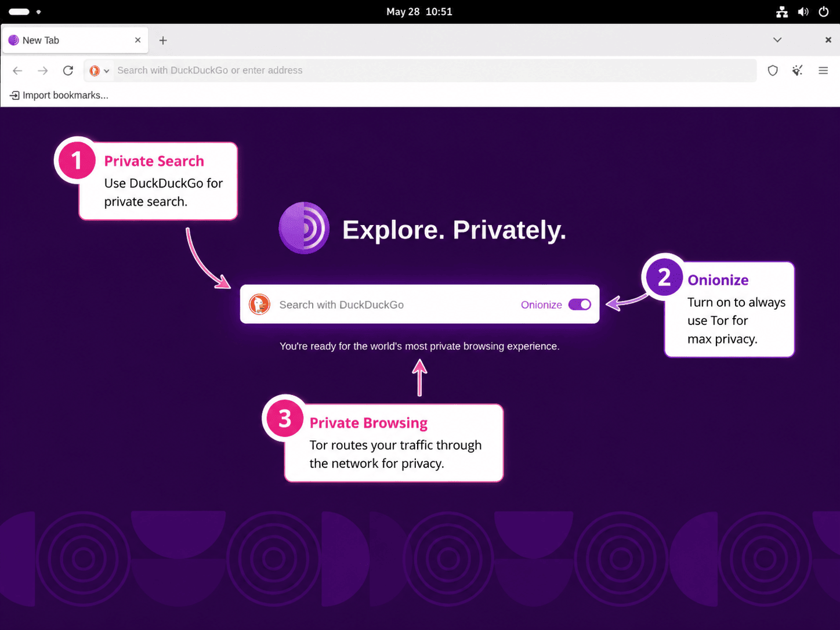Expand the list all tabs chevron
The height and width of the screenshot is (630, 840).
click(777, 40)
